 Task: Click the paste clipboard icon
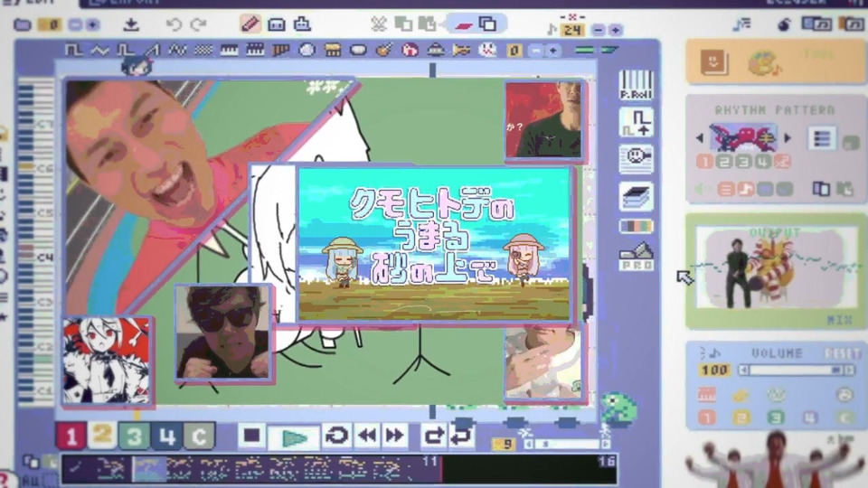427,23
